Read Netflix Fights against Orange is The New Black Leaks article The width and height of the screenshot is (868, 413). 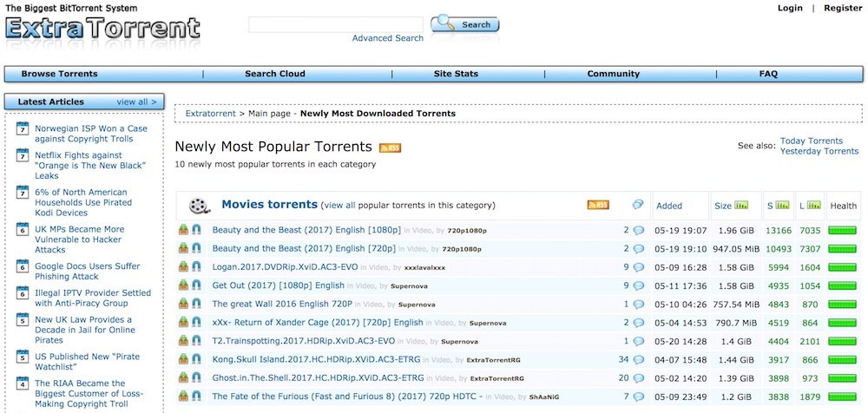tap(90, 166)
